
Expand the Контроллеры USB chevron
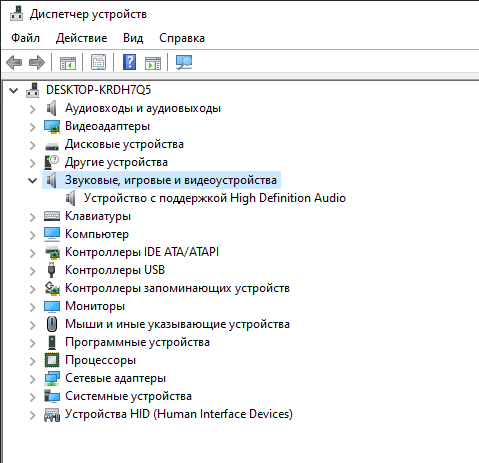coord(32,270)
